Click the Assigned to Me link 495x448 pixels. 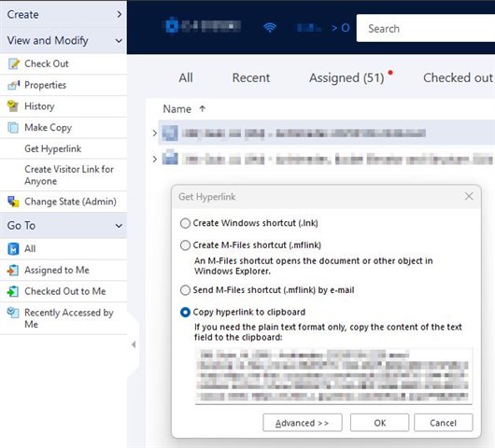[x=57, y=271]
